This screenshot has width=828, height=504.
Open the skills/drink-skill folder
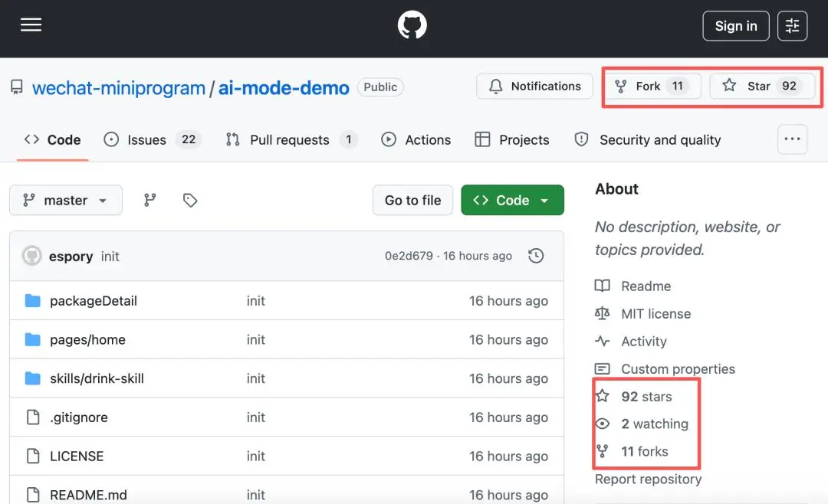pos(97,378)
